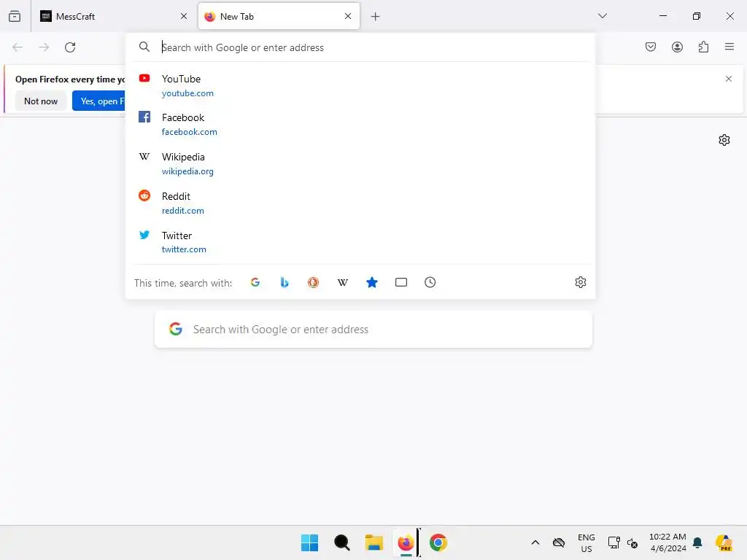
Task: Go back one page
Action: 18,47
